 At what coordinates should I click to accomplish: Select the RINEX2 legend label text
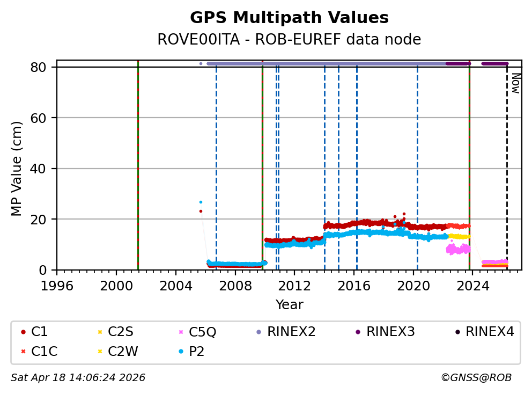[x=291, y=332]
